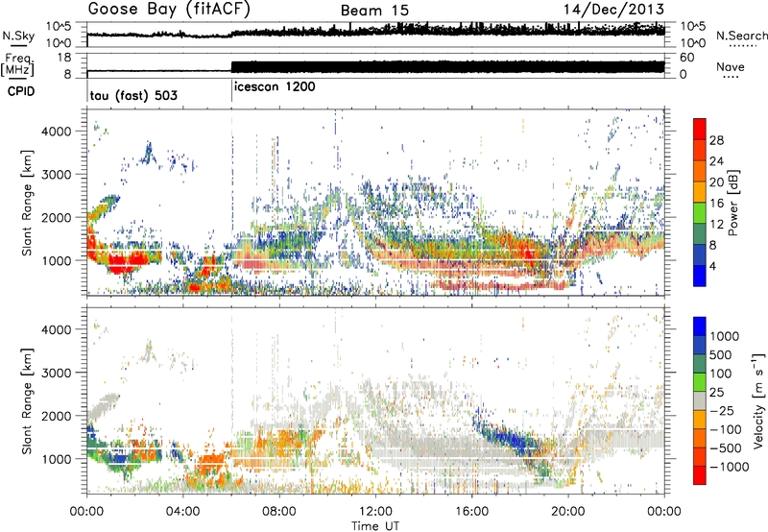Select the icescan 1200 marker text
This screenshot has width=768, height=532.
[x=275, y=87]
